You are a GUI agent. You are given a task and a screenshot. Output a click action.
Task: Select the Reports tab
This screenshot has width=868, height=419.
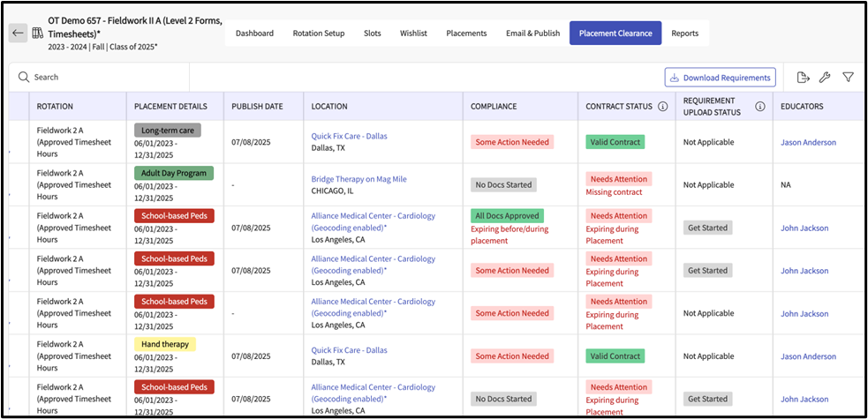[684, 34]
